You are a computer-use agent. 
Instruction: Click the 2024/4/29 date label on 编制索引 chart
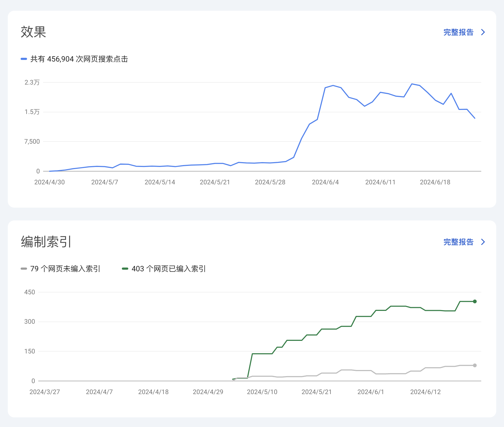point(208,392)
